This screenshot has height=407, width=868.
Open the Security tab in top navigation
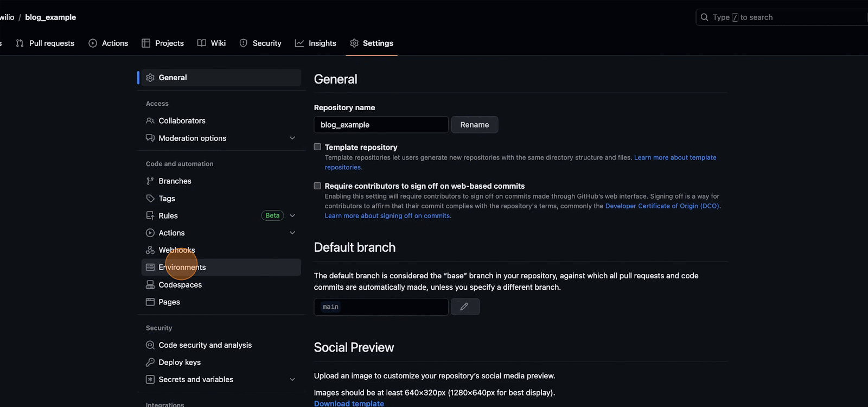[260, 43]
